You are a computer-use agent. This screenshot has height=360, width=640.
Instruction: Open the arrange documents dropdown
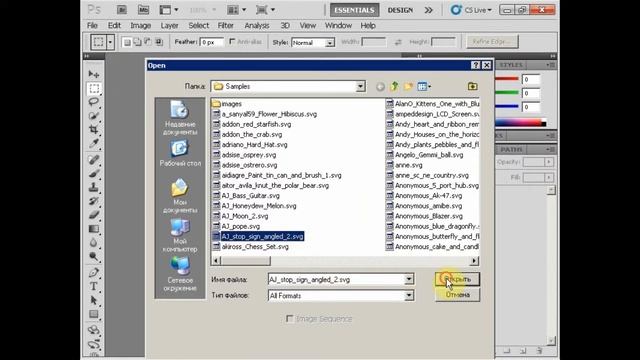coord(236,10)
